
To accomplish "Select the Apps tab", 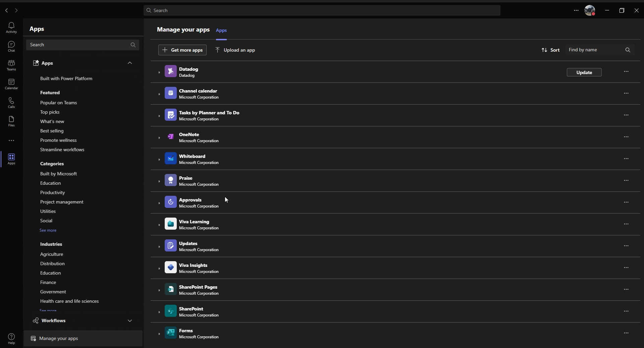I will tap(221, 30).
